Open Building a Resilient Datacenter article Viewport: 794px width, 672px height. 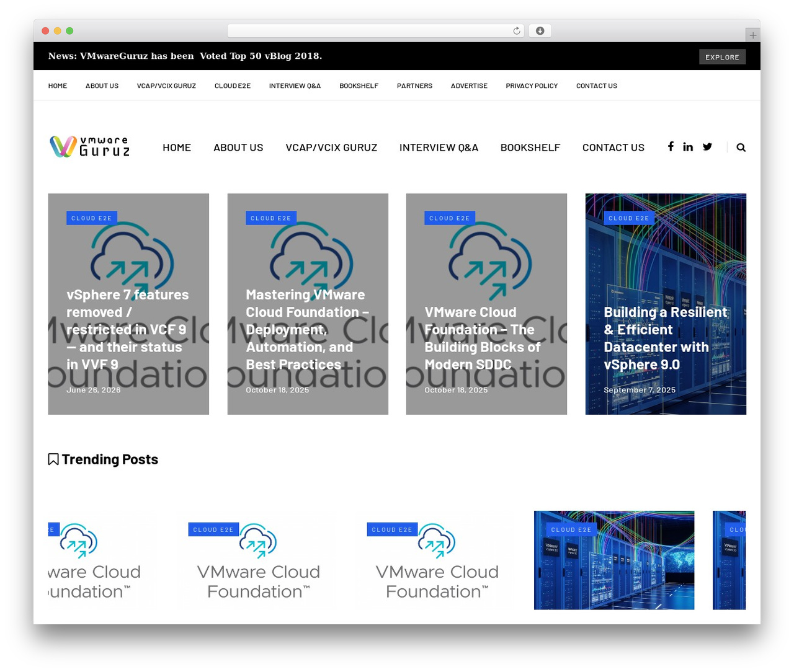click(x=666, y=338)
